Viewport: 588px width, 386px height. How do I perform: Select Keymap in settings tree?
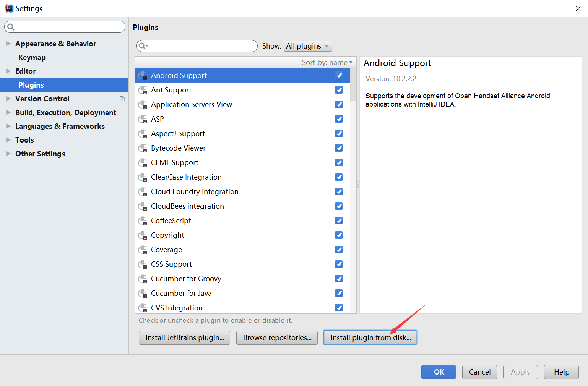[64, 57]
